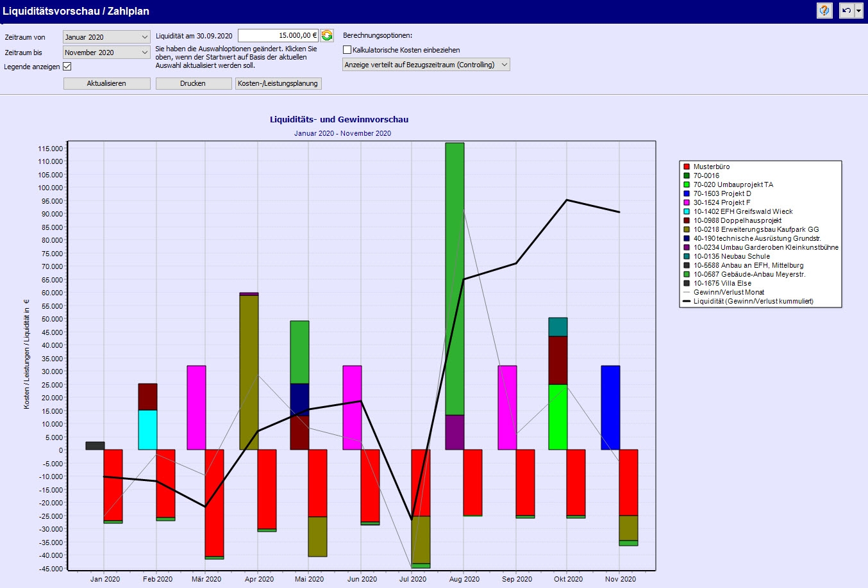Select '30-1524 Projekt F' legend label
Viewport: 868px width, 588px height.
pyautogui.click(x=722, y=202)
